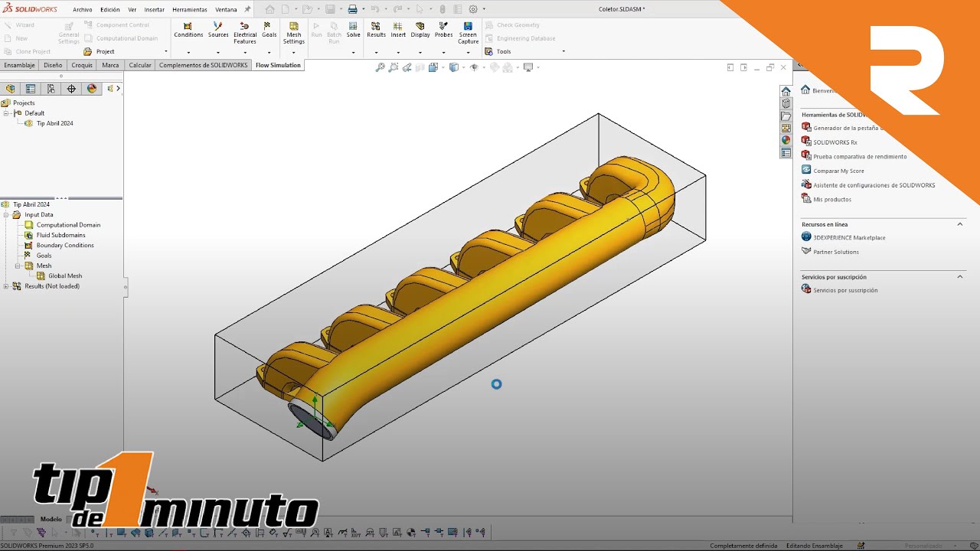Open the Herramientas menu
The height and width of the screenshot is (551, 980).
pos(190,9)
